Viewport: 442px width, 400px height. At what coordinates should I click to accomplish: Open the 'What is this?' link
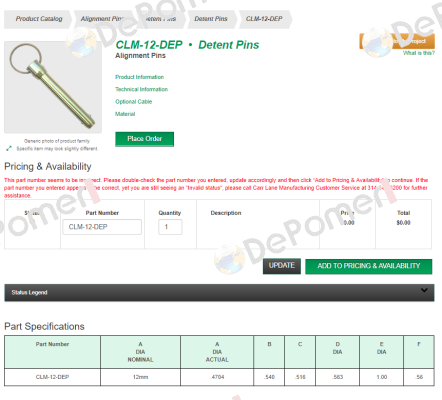pos(419,53)
